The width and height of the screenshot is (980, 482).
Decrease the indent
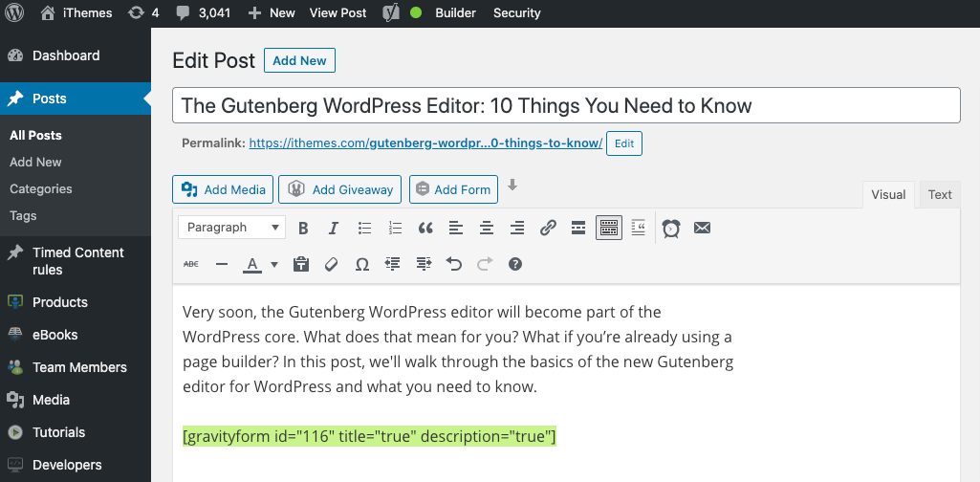coord(393,265)
